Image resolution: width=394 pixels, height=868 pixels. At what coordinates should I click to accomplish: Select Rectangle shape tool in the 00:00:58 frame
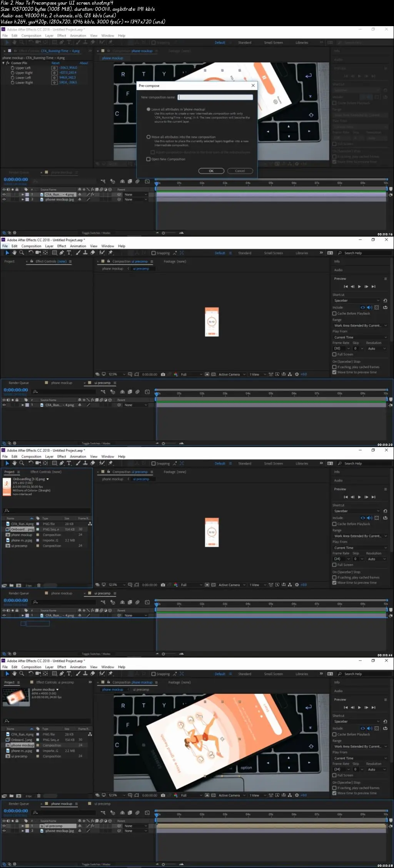55,674
